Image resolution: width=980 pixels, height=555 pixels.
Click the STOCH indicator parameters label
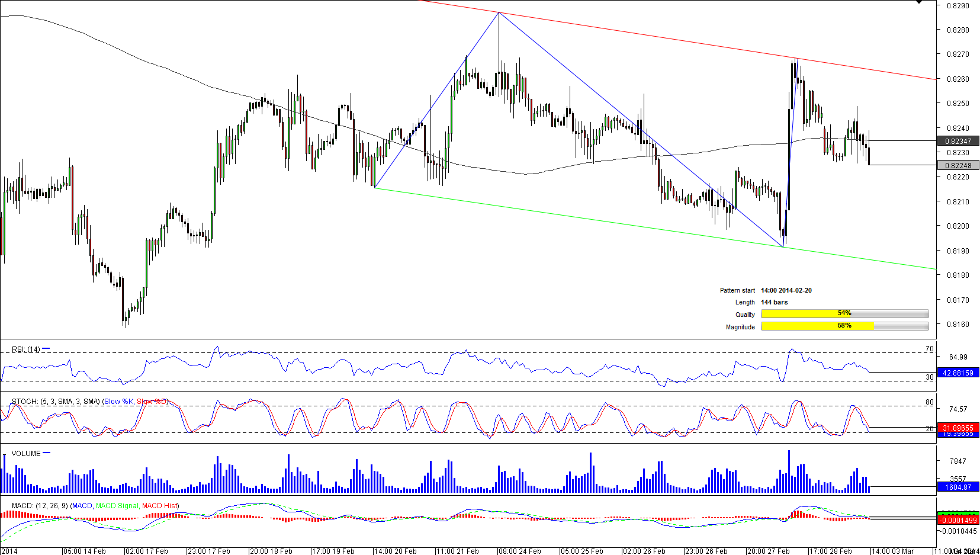click(x=56, y=402)
